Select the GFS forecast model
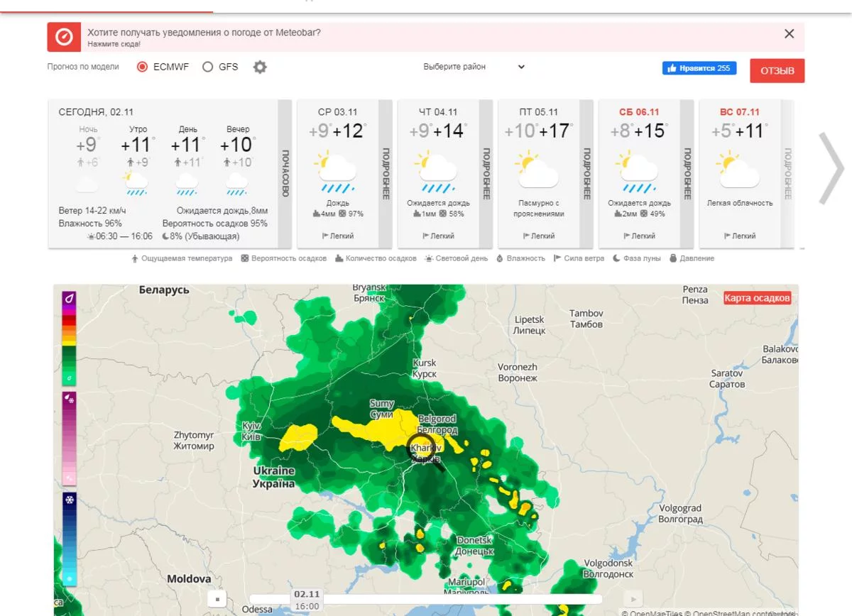The width and height of the screenshot is (852, 616). click(x=207, y=67)
